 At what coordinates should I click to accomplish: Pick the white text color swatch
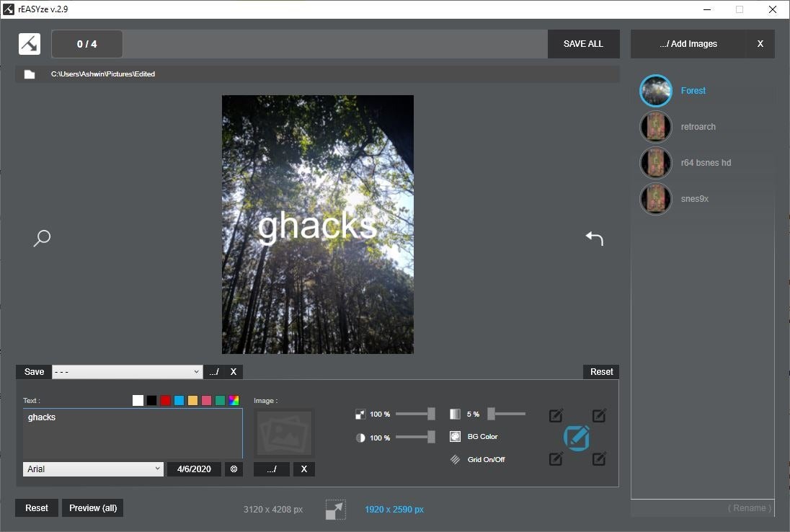click(138, 401)
